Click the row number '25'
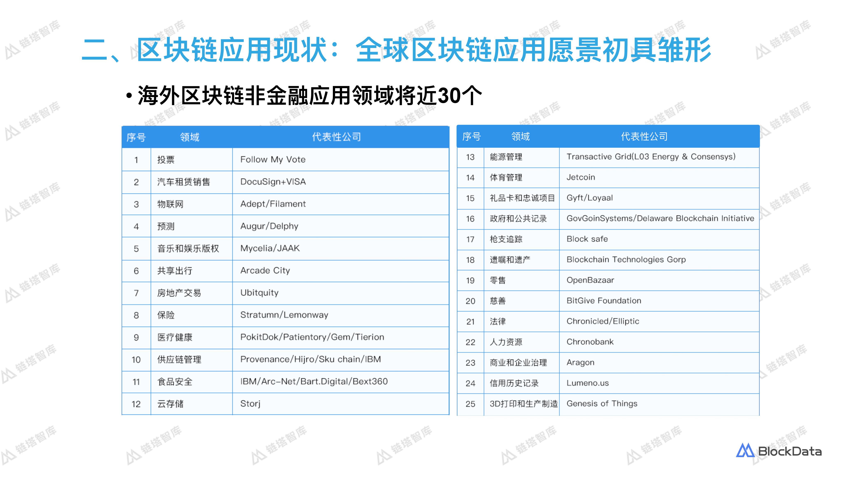The height and width of the screenshot is (488, 868). tap(470, 404)
